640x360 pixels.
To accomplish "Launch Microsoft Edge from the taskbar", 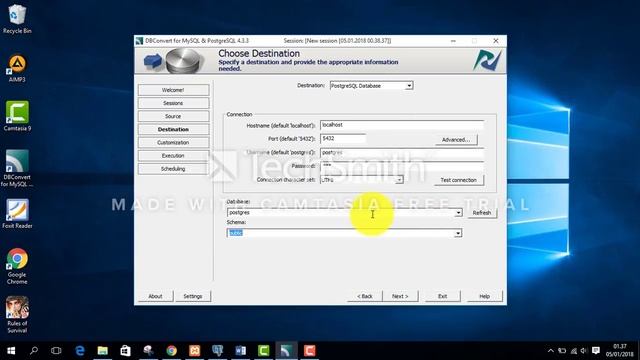I will pos(80,351).
